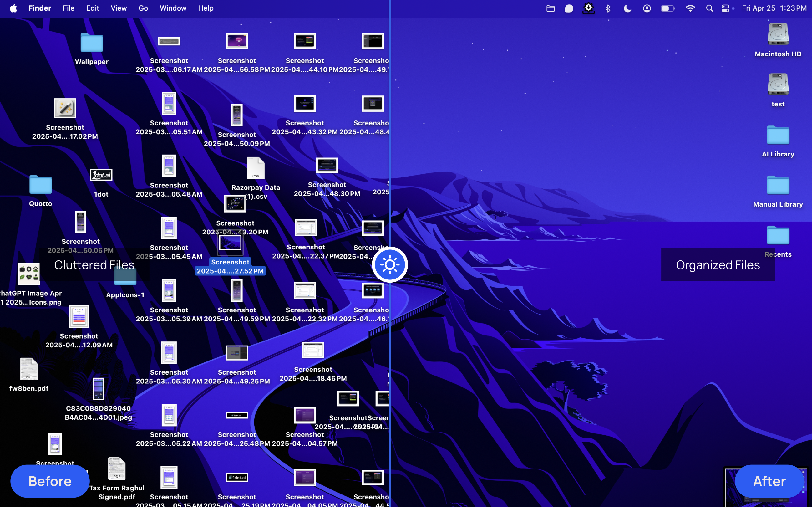
Task: Open the test drive icon
Action: [x=778, y=84]
